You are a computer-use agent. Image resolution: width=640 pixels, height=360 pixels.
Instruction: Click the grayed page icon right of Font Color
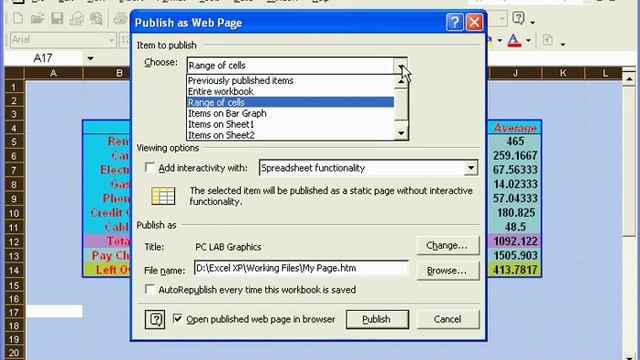(548, 40)
